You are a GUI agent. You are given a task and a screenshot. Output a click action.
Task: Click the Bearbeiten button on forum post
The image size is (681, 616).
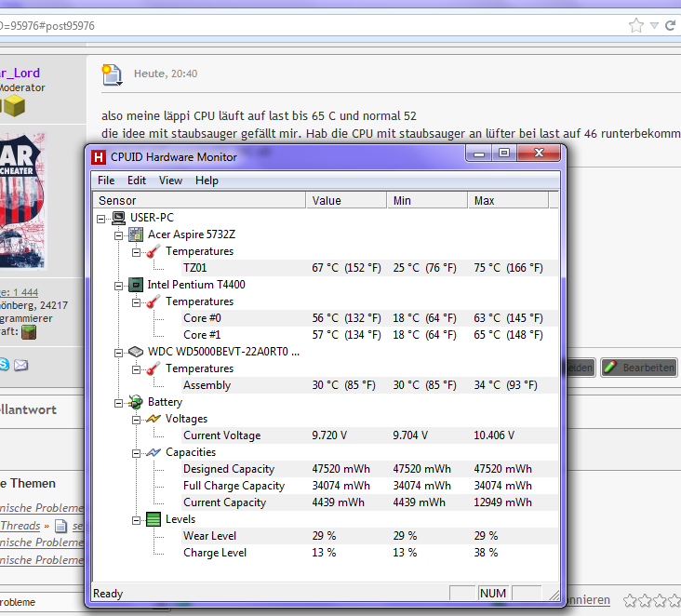[638, 368]
